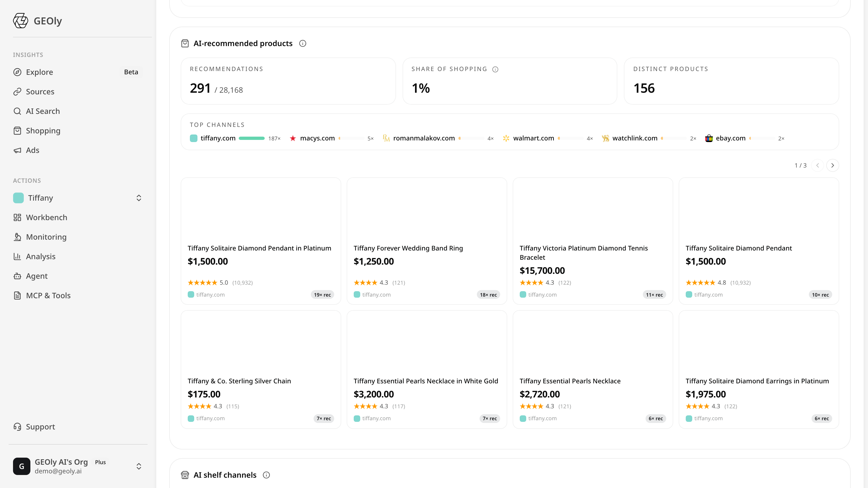Click the 291 recommendations value
This screenshot has width=868, height=488.
(x=200, y=88)
